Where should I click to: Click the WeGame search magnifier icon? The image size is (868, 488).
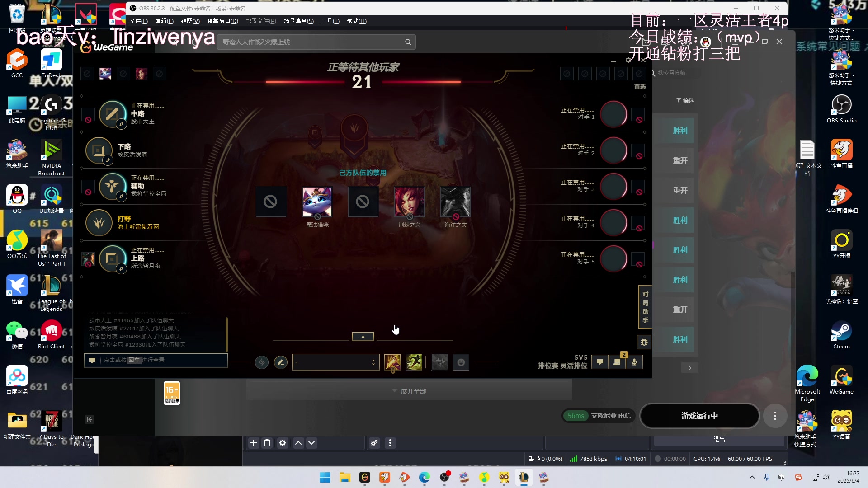(x=408, y=42)
